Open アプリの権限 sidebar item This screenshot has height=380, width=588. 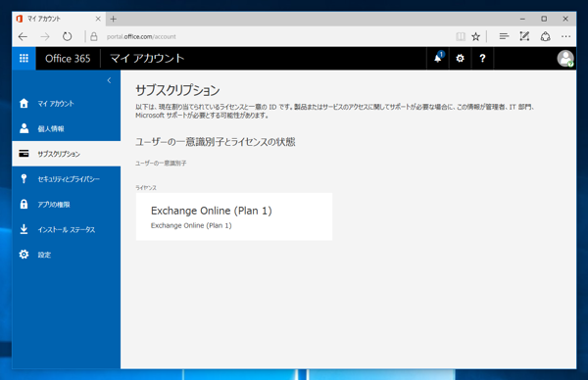(66, 205)
